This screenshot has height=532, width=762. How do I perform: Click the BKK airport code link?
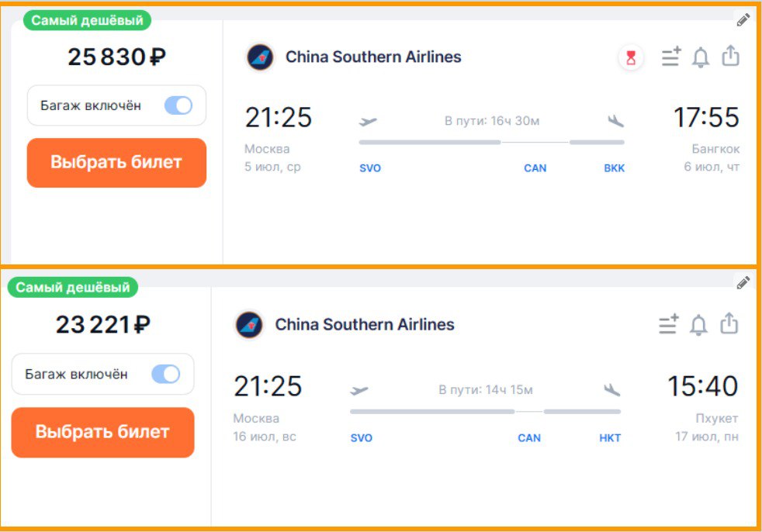615,168
